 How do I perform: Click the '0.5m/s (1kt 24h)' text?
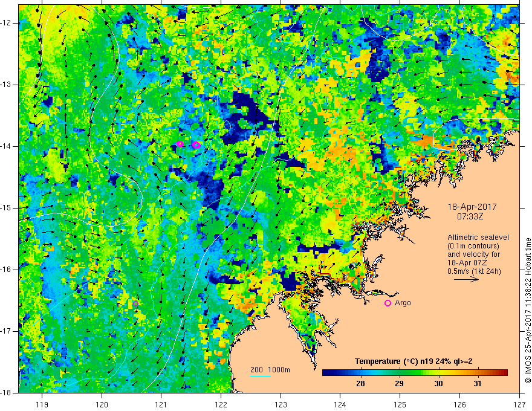coord(474,271)
